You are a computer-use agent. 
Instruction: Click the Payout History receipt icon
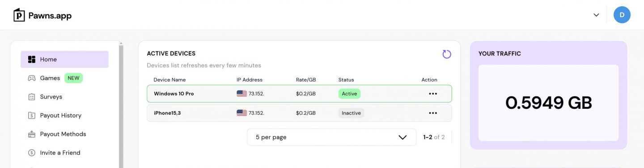pyautogui.click(x=32, y=116)
